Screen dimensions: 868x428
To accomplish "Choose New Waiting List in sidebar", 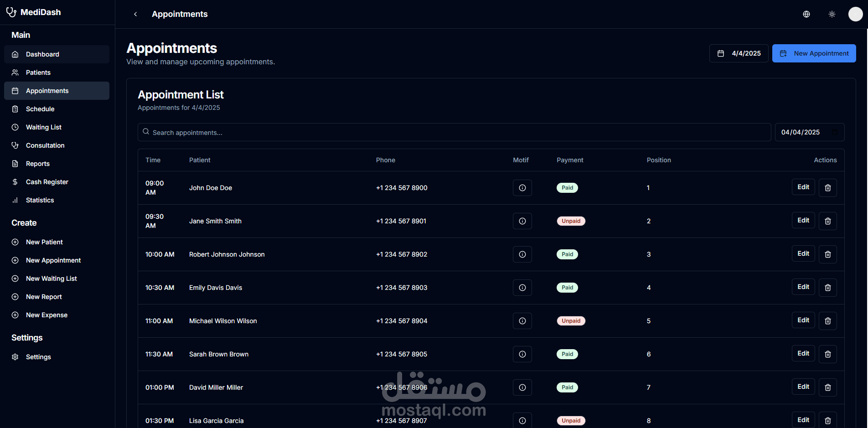I will pyautogui.click(x=57, y=278).
